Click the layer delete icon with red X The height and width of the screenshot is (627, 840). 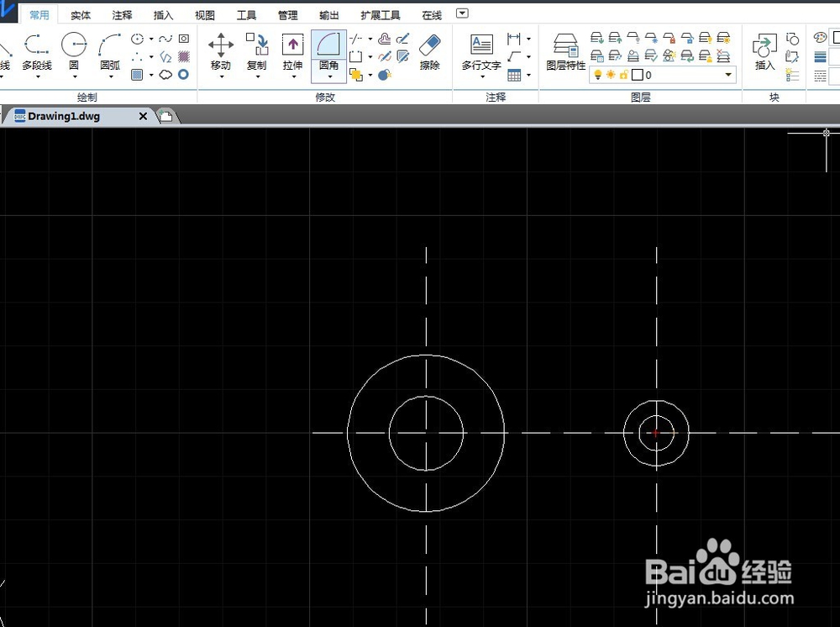pos(723,55)
